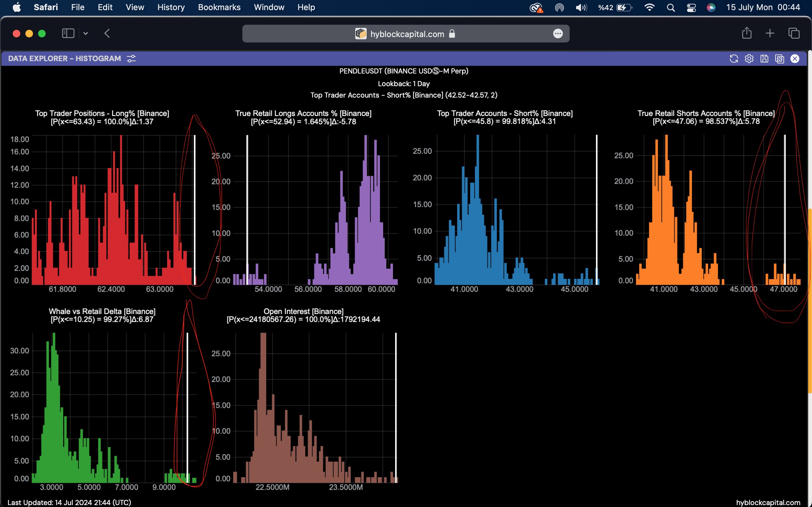Toggle the Safari sidebar button
The height and width of the screenshot is (507, 812).
point(68,33)
